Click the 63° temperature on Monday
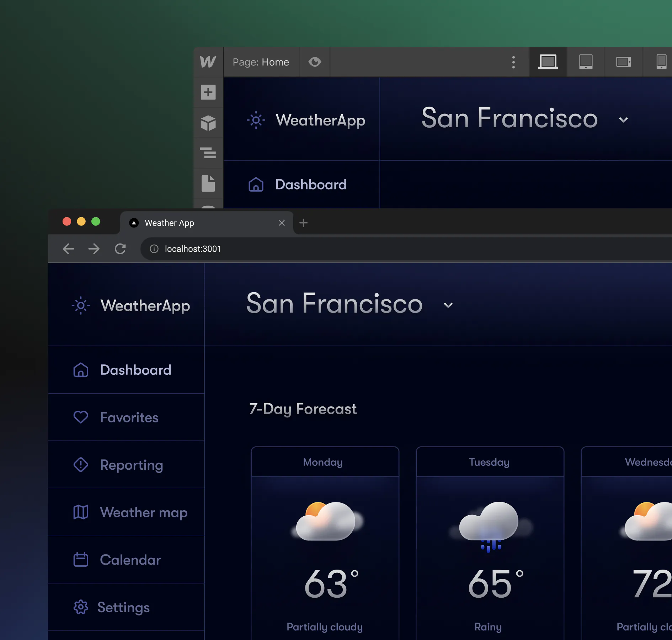 pyautogui.click(x=331, y=584)
